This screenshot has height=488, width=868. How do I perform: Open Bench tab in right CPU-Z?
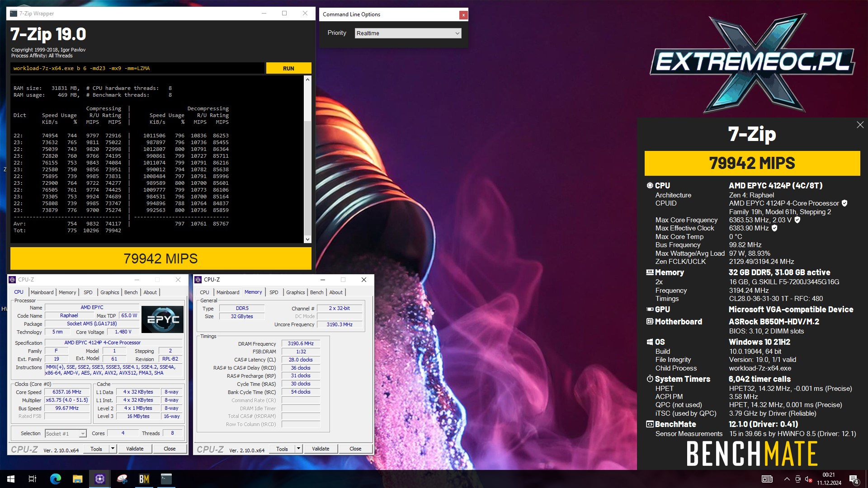coord(317,292)
